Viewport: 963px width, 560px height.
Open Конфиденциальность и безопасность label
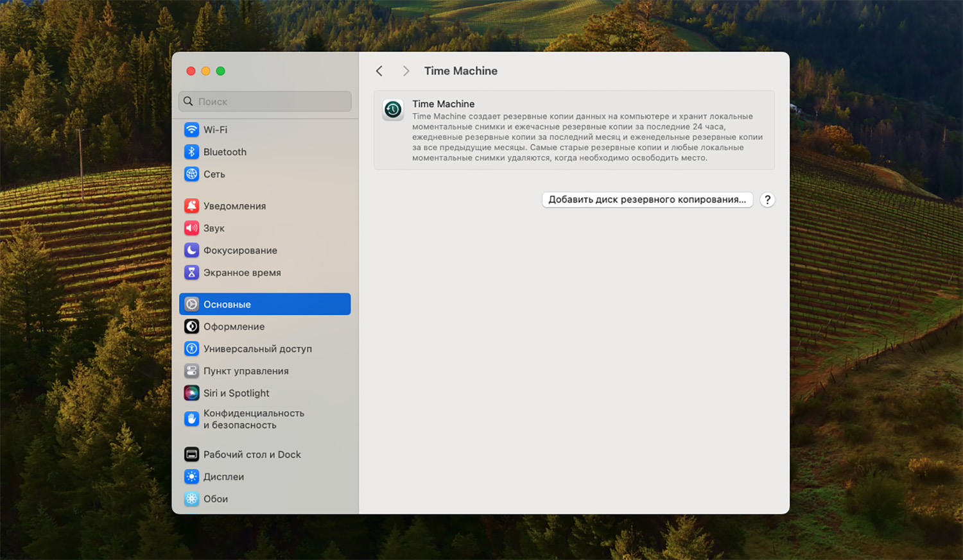coord(254,419)
